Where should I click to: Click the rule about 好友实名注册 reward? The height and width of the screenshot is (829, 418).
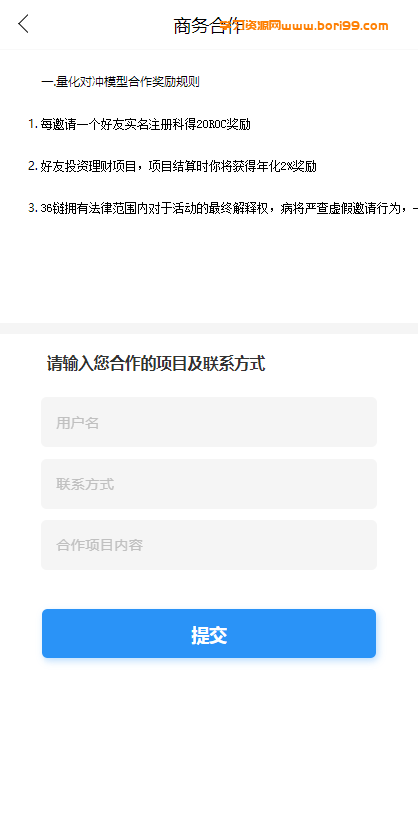point(145,125)
